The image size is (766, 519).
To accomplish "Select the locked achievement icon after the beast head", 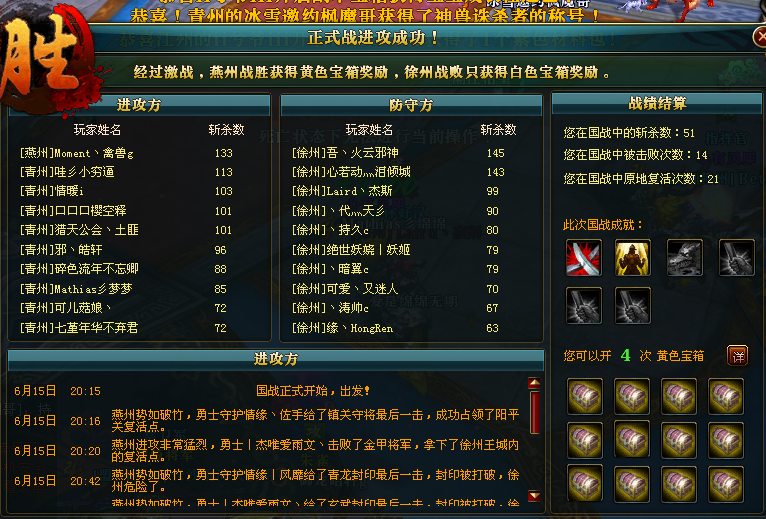I will [737, 258].
